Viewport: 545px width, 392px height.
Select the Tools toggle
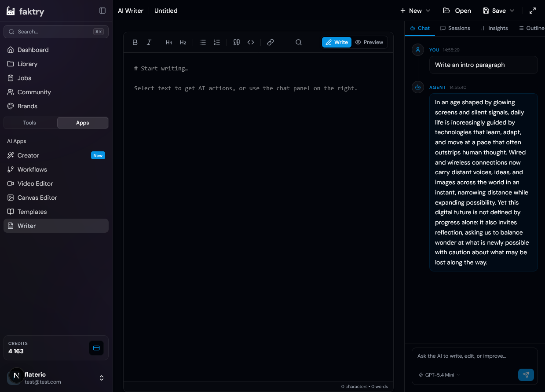point(29,123)
